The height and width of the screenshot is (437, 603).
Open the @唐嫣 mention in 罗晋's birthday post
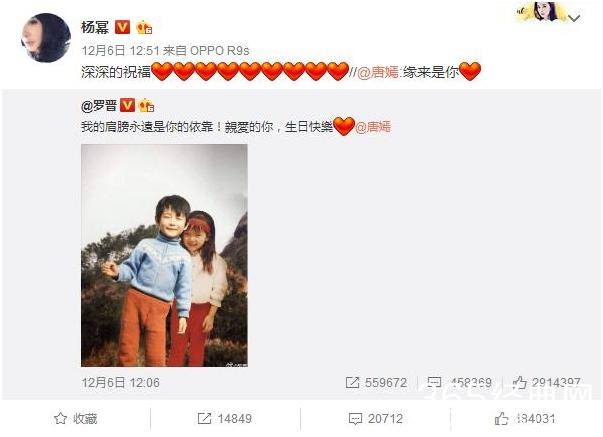373,127
